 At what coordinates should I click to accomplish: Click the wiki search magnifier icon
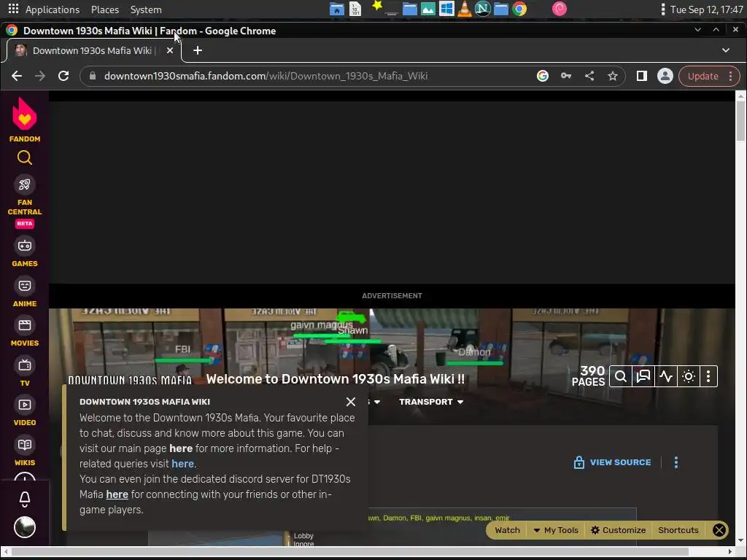click(621, 377)
